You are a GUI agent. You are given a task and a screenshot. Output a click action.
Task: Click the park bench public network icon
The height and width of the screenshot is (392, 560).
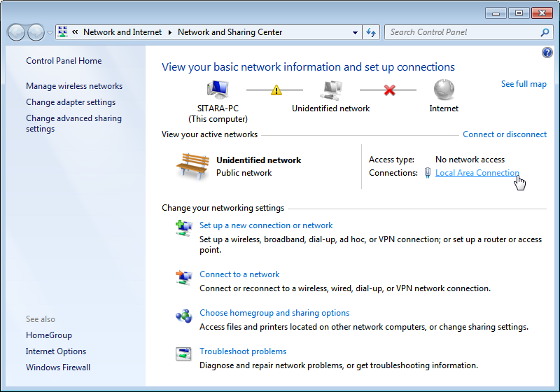(192, 167)
